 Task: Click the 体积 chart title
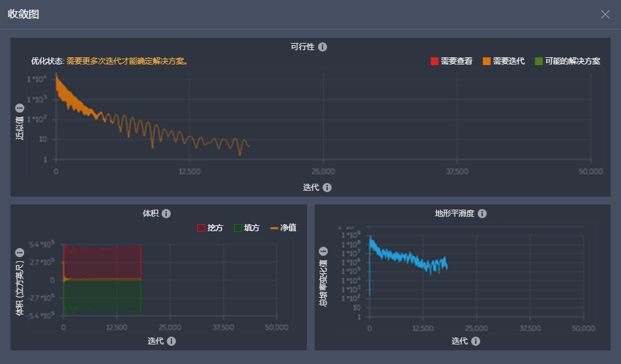[x=151, y=214]
